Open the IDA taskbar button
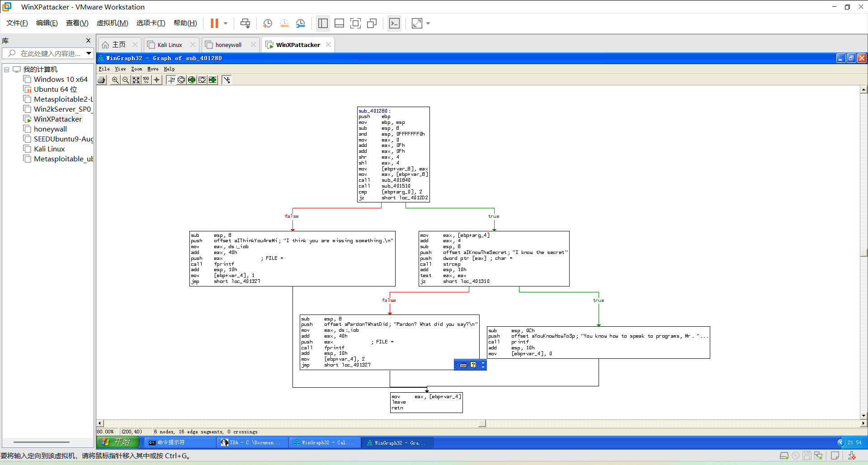This screenshot has width=868, height=465. [x=252, y=442]
